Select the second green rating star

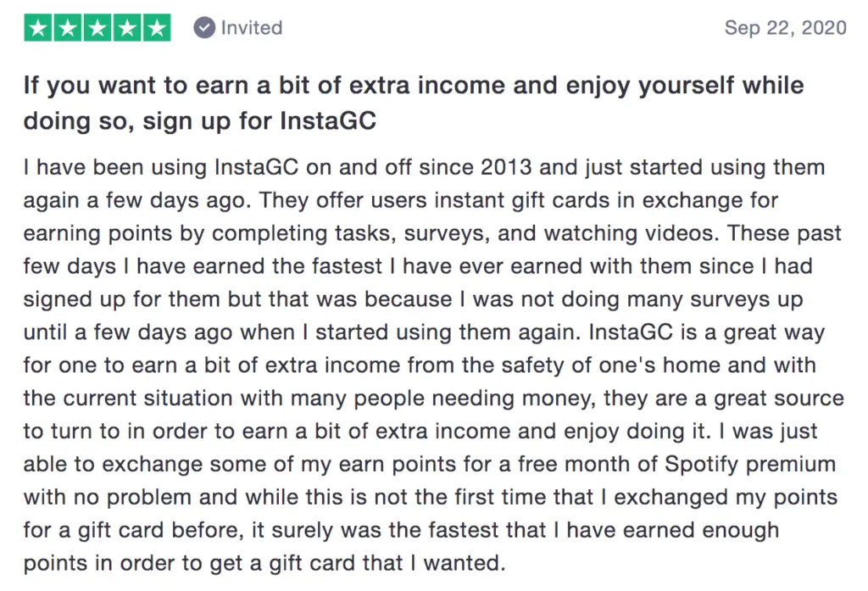coord(68,28)
